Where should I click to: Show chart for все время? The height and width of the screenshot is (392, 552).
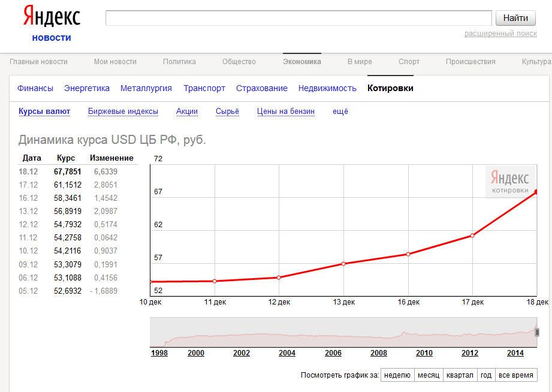[x=516, y=375]
